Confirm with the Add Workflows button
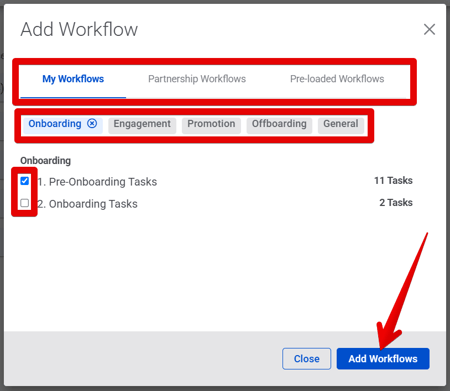The image size is (450, 391). 383,359
